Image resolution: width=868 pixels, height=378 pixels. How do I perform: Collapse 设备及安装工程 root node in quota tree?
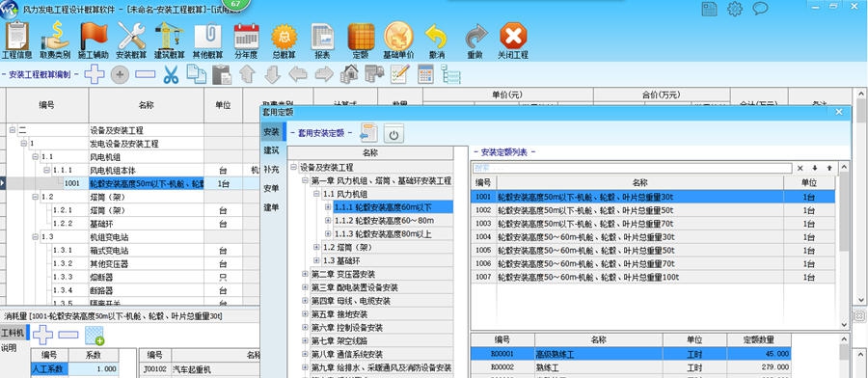click(293, 167)
